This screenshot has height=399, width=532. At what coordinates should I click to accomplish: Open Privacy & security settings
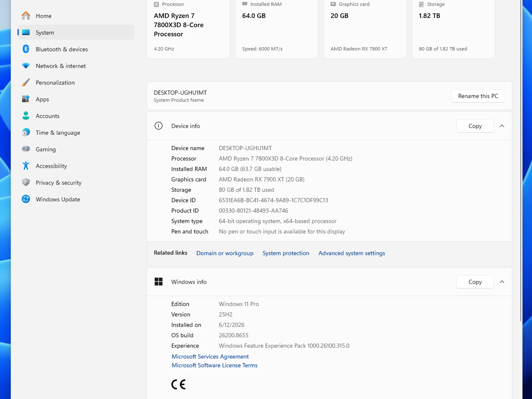(76, 183)
